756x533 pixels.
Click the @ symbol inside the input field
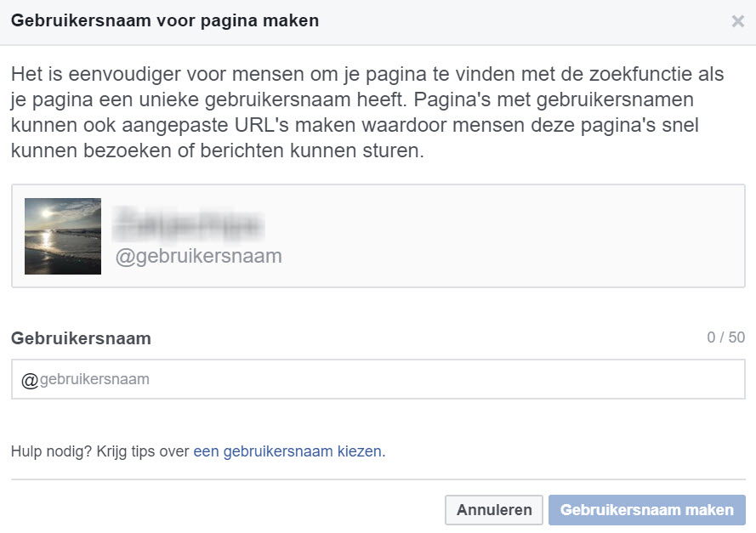pos(30,380)
